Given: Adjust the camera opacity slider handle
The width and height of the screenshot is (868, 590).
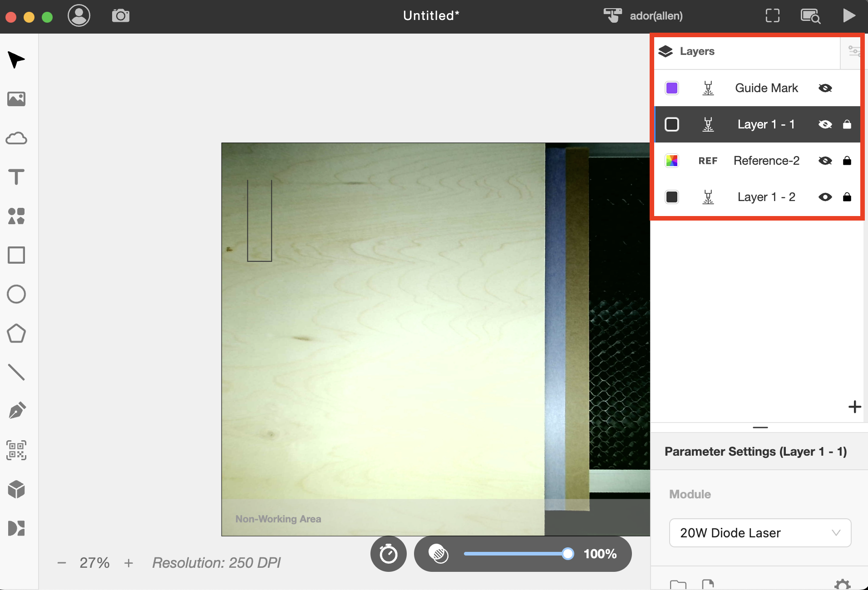Looking at the screenshot, I should click(x=567, y=554).
